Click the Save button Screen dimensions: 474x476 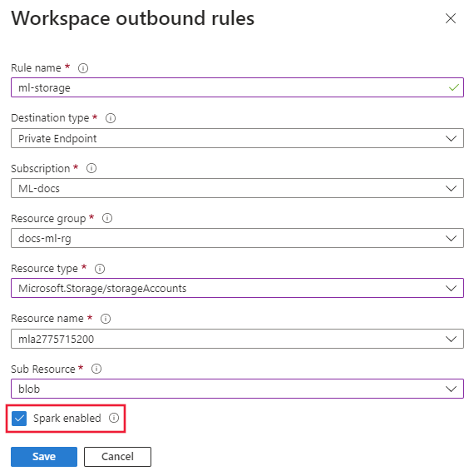pyautogui.click(x=44, y=457)
